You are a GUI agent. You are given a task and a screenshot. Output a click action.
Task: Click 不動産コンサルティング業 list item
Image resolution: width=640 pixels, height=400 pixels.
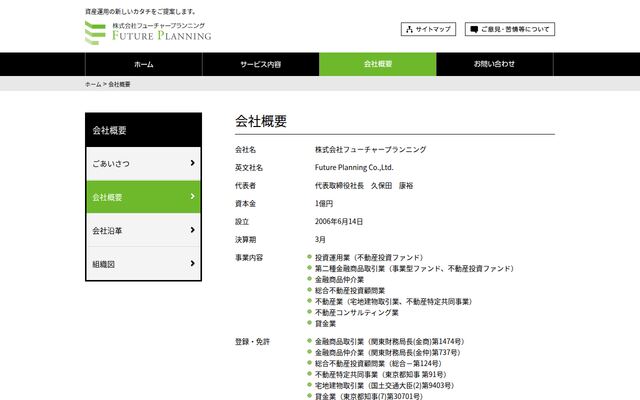point(356,313)
